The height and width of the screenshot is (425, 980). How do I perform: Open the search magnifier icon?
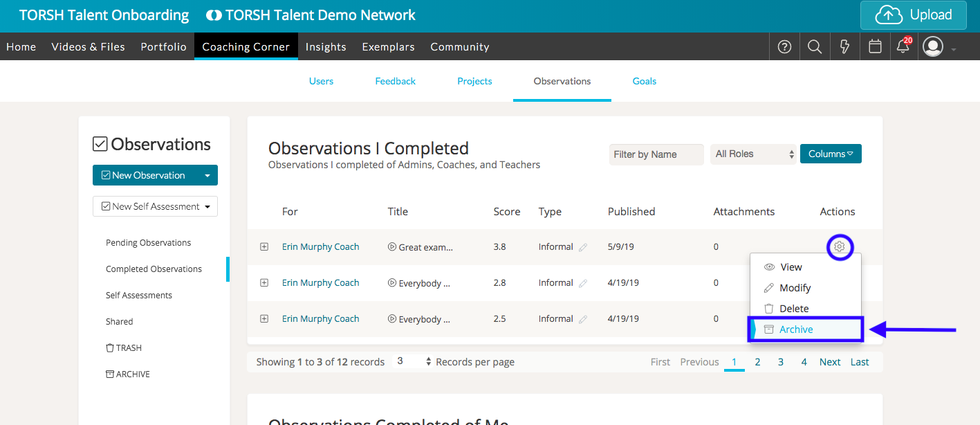click(815, 46)
